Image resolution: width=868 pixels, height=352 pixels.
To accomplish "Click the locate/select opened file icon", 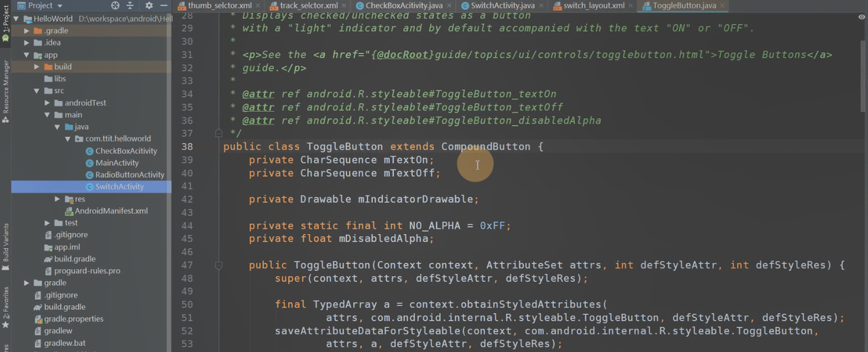I will [115, 5].
